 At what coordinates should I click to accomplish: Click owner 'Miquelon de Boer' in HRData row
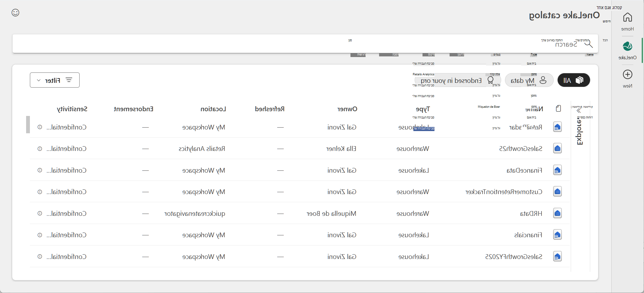[332, 214]
